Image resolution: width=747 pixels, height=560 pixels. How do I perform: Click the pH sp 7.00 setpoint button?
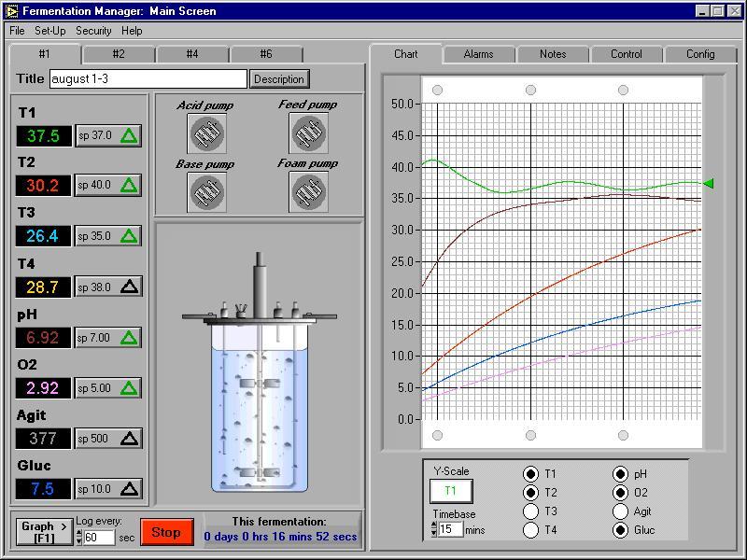[x=108, y=338]
